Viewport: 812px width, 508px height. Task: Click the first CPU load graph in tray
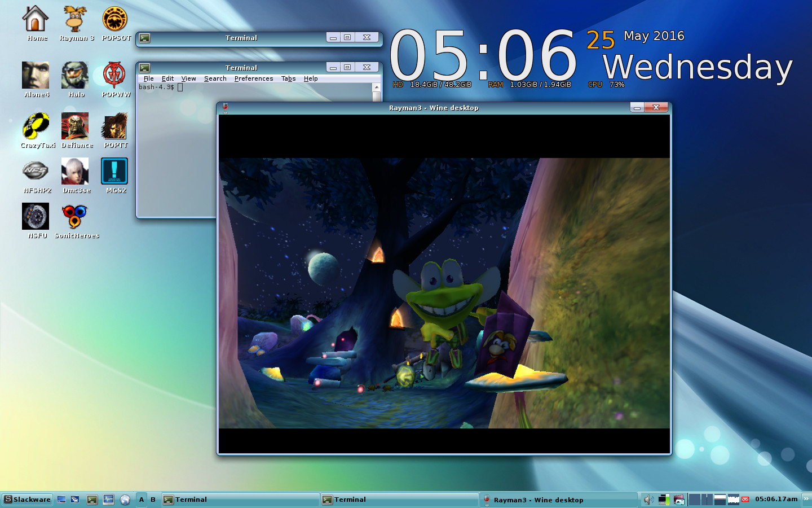coord(695,500)
